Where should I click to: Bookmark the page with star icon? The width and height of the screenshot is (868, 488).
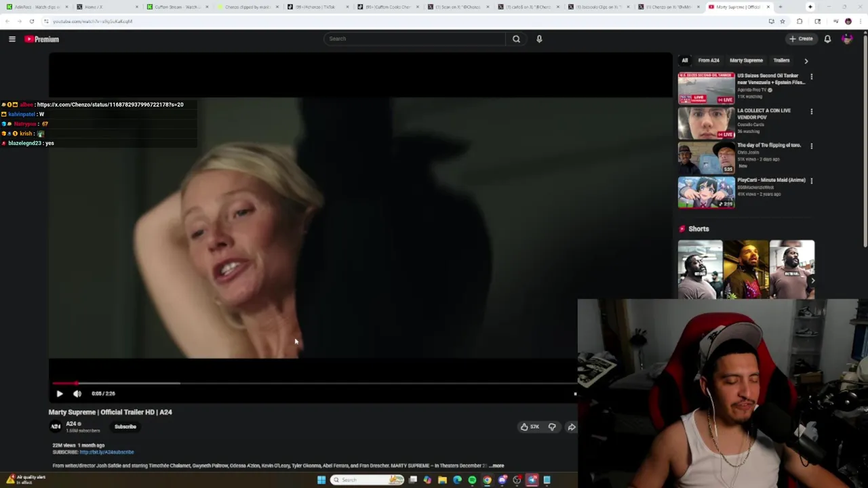pos(782,21)
